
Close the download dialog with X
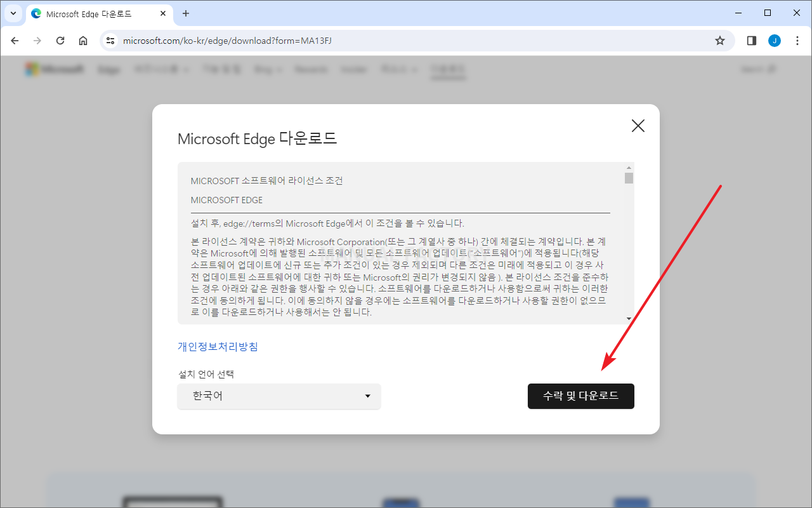click(638, 126)
